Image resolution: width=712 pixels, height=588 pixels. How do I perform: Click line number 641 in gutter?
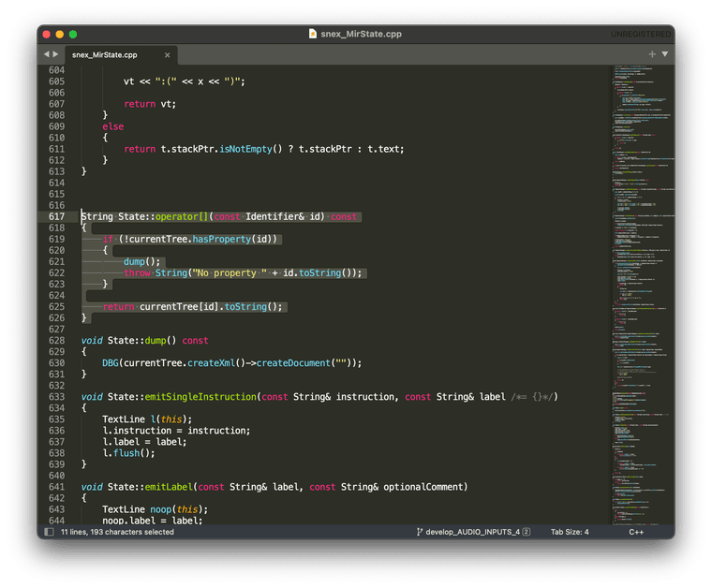click(57, 487)
